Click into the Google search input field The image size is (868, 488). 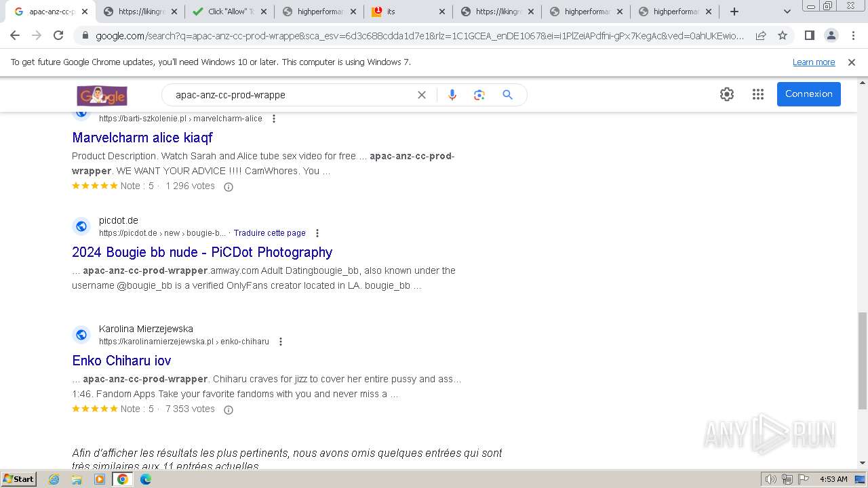point(292,95)
